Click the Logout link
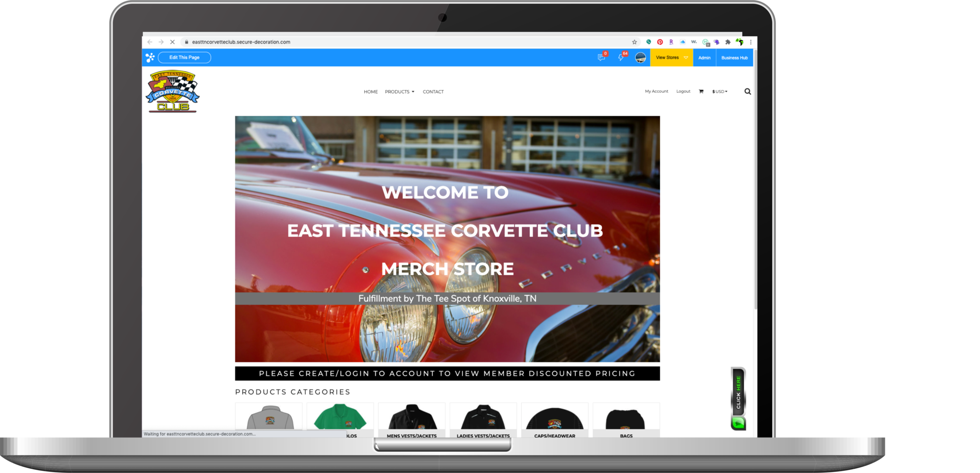This screenshot has width=980, height=473. coord(683,91)
